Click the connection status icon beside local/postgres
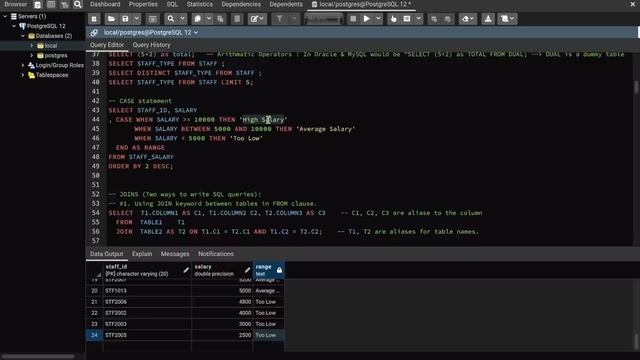This screenshot has width=640, height=360. pyautogui.click(x=94, y=33)
